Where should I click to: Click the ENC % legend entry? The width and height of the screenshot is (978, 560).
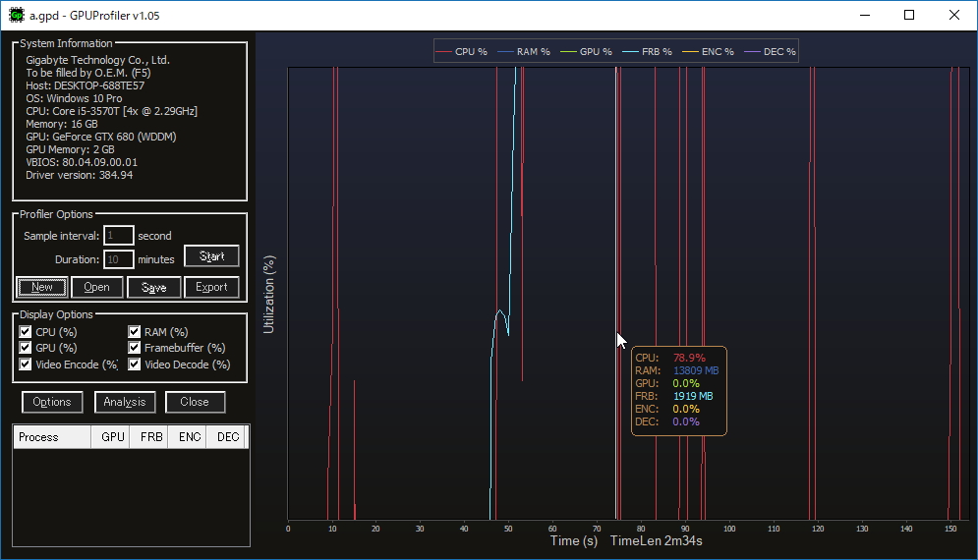708,52
